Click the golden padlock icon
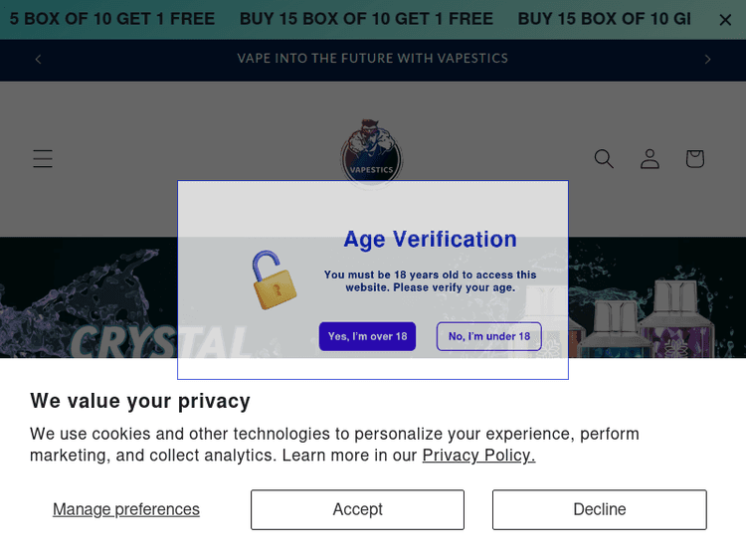Viewport: 746px width, 560px height. coord(274,280)
